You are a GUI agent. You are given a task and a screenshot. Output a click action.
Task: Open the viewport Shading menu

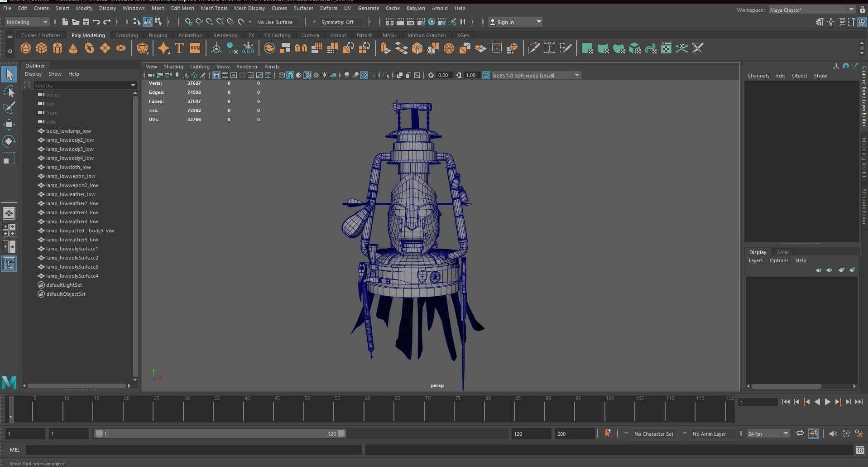coord(173,67)
